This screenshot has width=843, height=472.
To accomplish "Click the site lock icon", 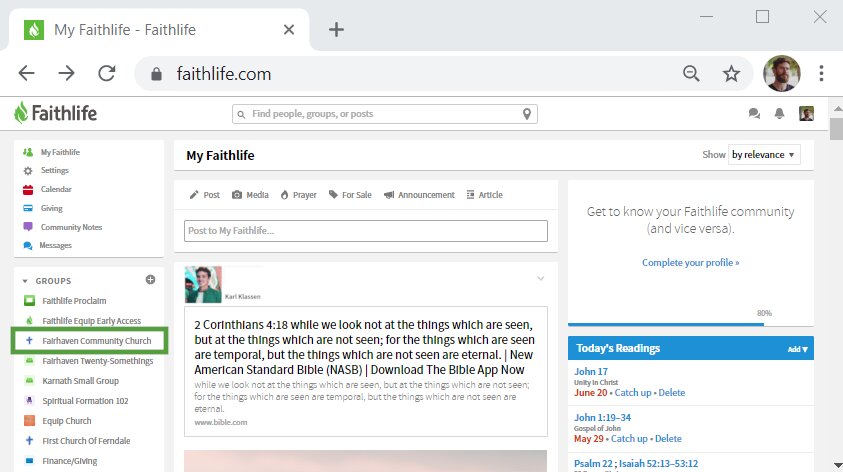I will (156, 74).
